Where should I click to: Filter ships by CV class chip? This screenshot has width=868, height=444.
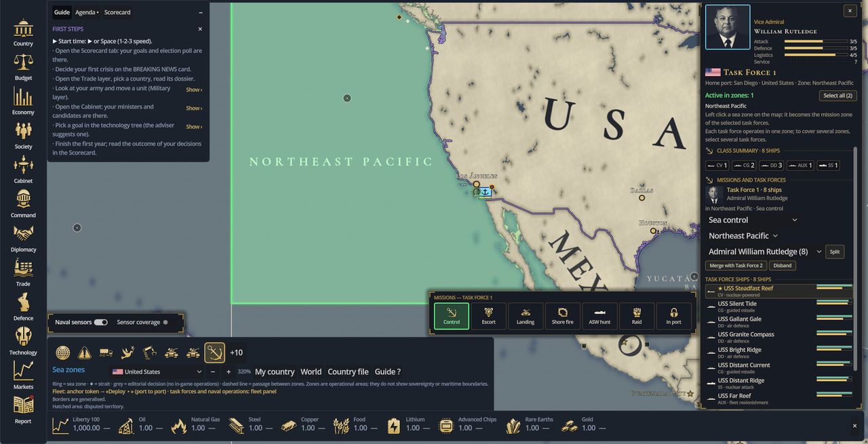(717, 165)
